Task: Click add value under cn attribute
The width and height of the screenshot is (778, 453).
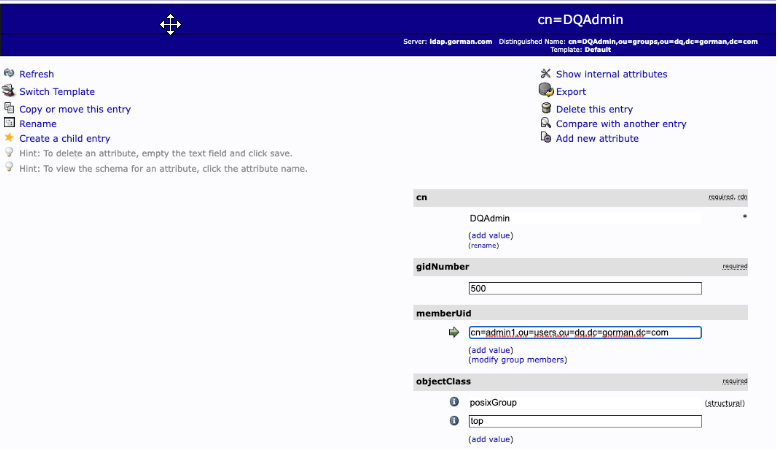Action: pyautogui.click(x=490, y=235)
